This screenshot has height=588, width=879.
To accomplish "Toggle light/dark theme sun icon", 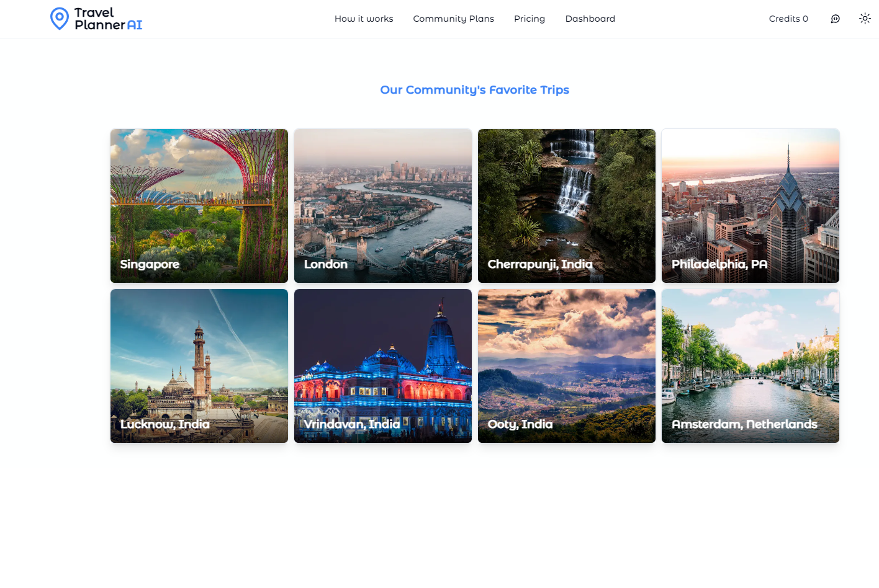I will [x=865, y=19].
